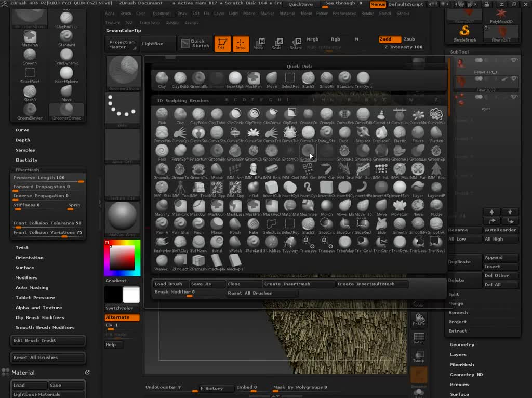The width and height of the screenshot is (532, 398).
Task: Choose the SnakeHook brush
Action: [162, 244]
